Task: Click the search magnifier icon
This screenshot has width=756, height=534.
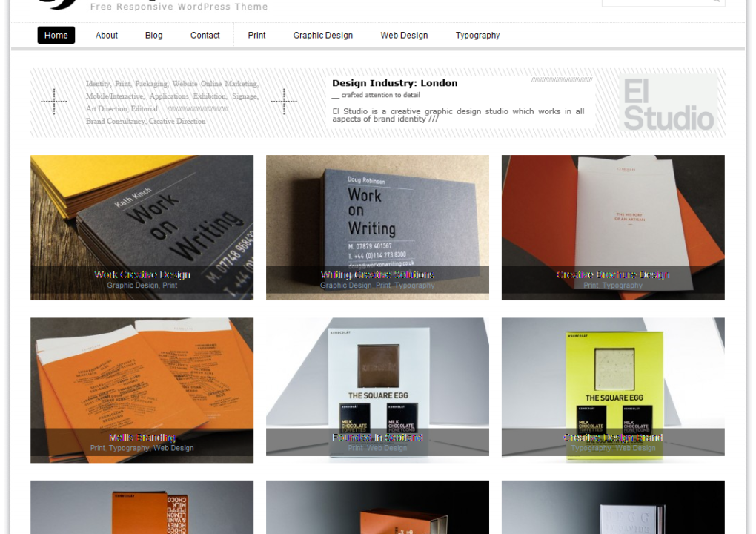Action: 716,1
